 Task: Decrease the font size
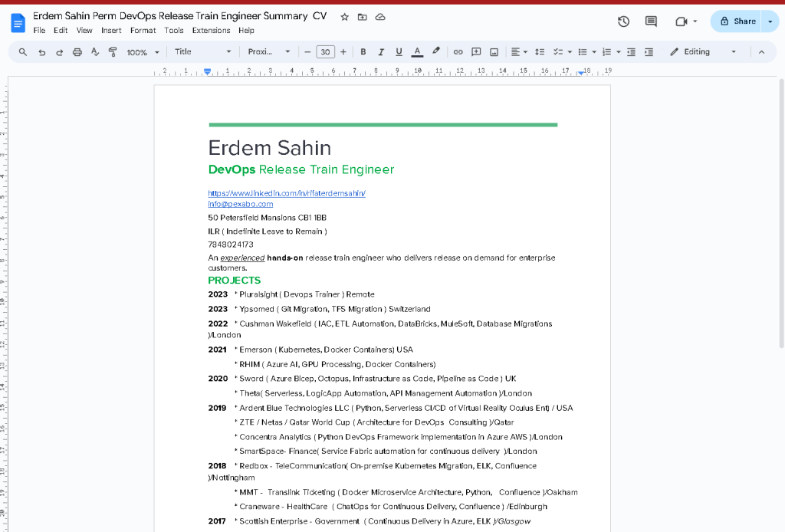click(x=307, y=52)
